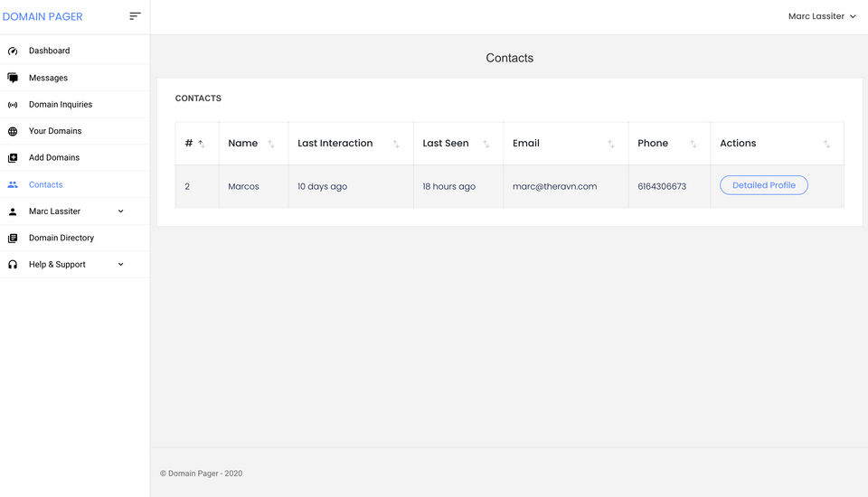Sort by Name column arrows
The width and height of the screenshot is (868, 497).
tap(270, 144)
